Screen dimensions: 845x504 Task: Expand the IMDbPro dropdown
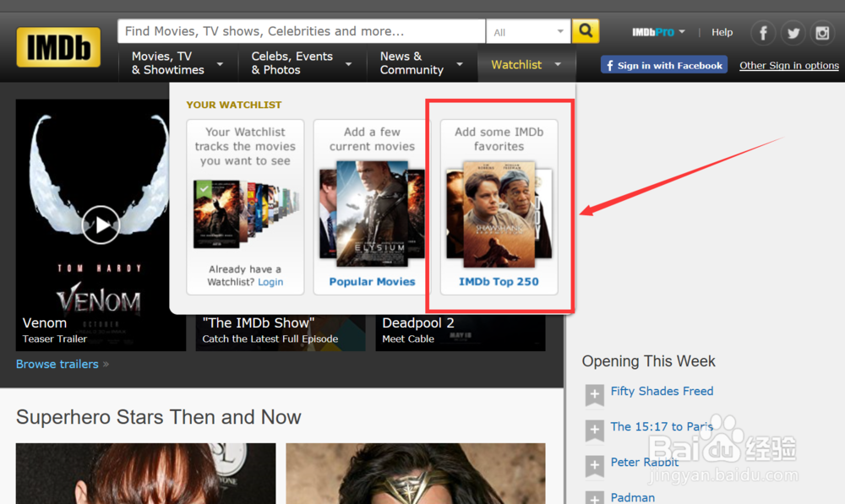click(658, 32)
